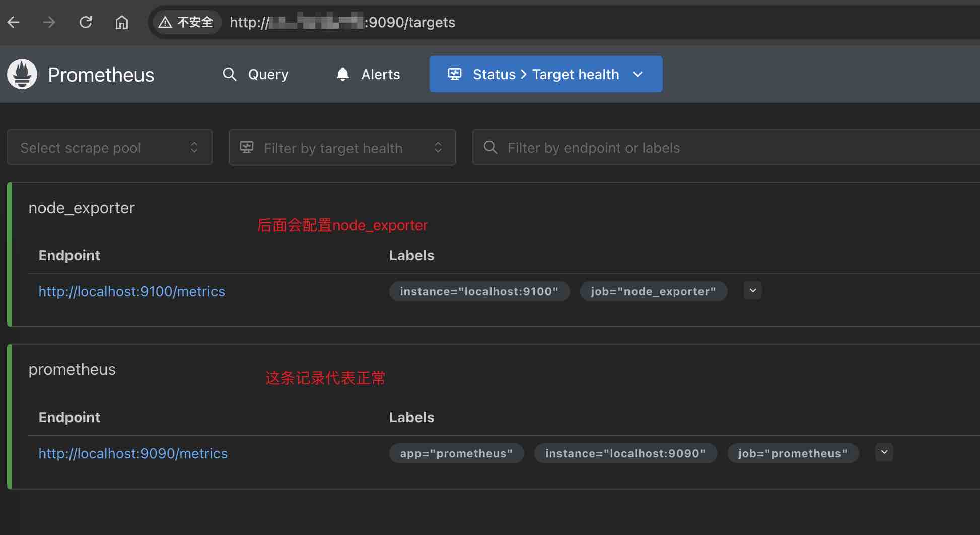
Task: Click instance="localhost:9100" label badge
Action: [479, 291]
